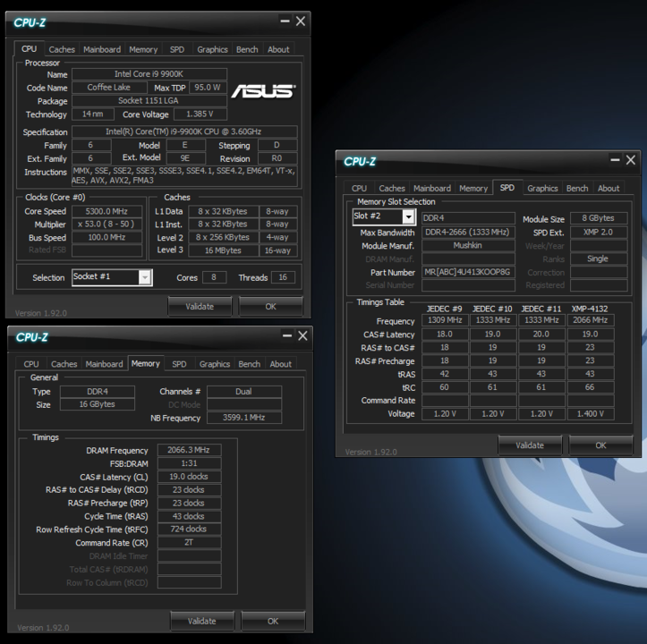Click OK in the SPD window
This screenshot has height=644, width=647.
click(x=600, y=445)
